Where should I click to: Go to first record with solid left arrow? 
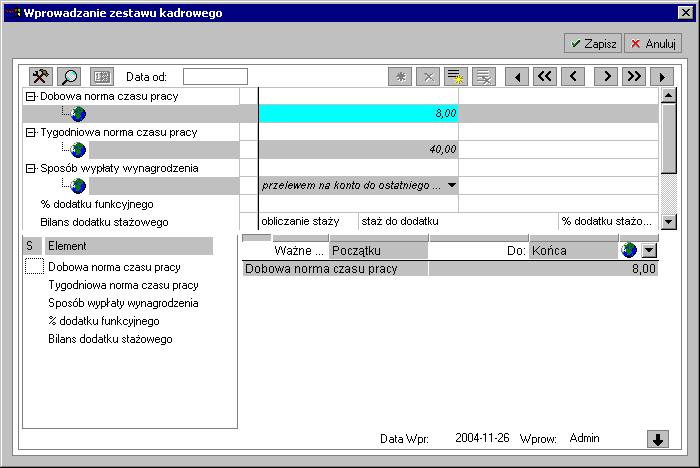pyautogui.click(x=517, y=77)
